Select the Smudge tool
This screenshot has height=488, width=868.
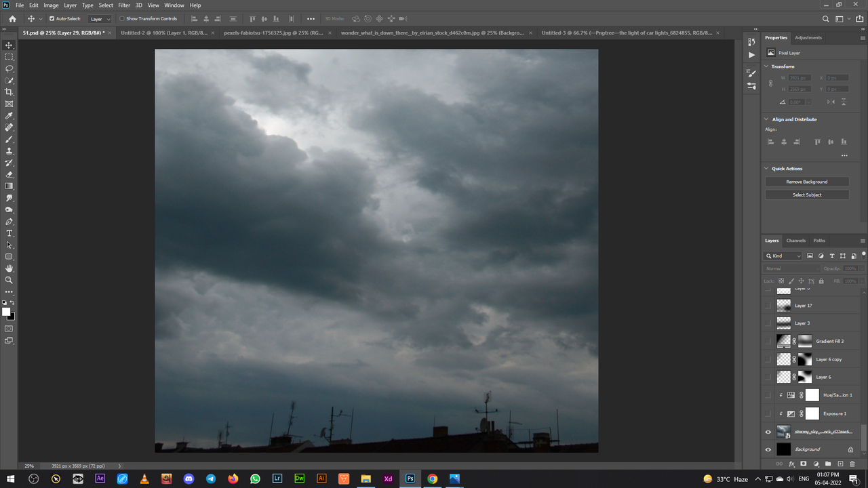coord(9,198)
